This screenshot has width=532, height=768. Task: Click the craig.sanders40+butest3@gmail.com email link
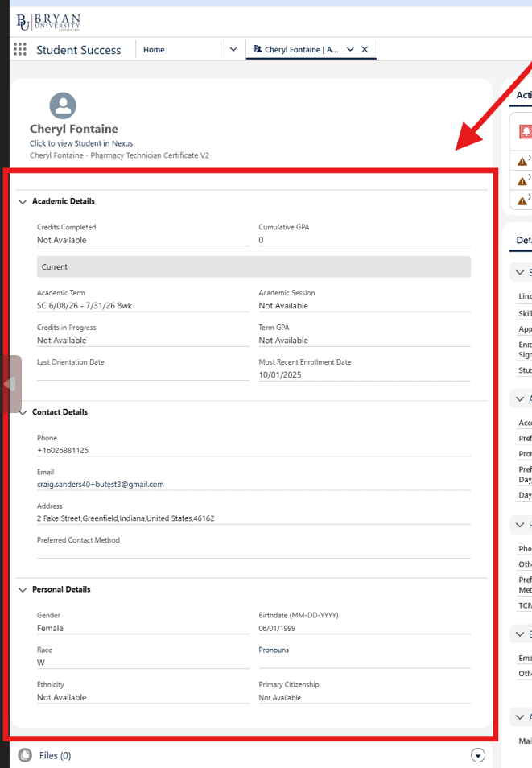pos(101,485)
